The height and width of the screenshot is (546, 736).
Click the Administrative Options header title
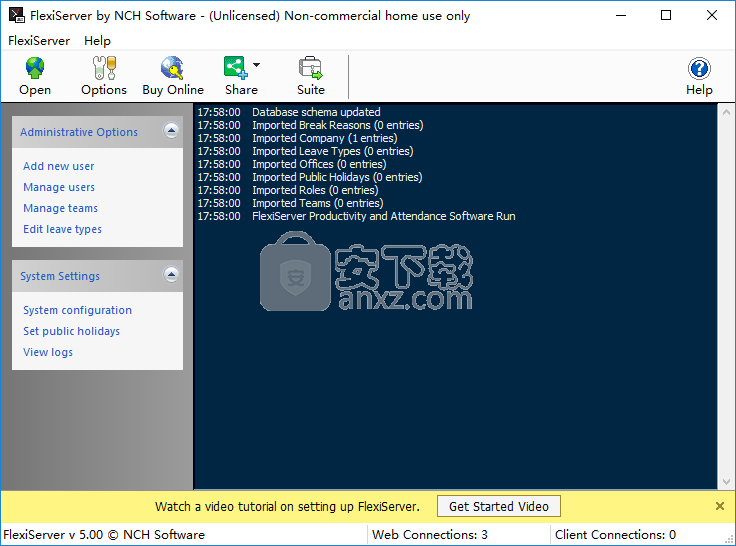[x=79, y=132]
